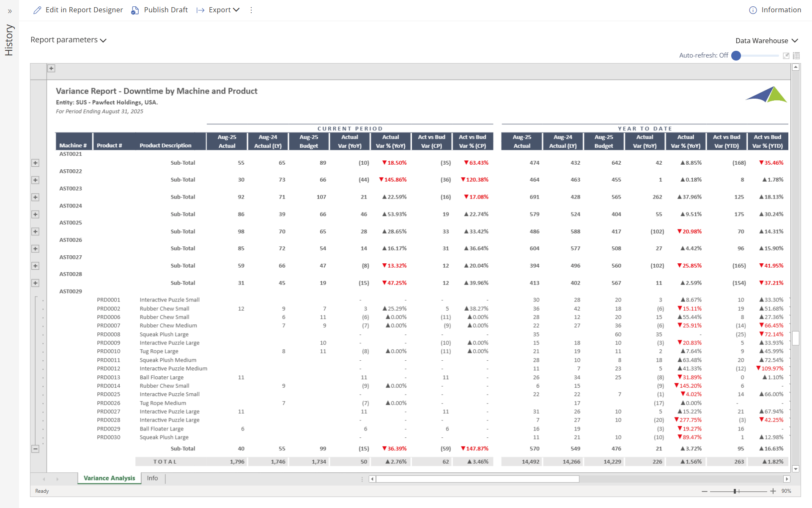Switch to the Info tab
The image size is (812, 508).
(152, 478)
